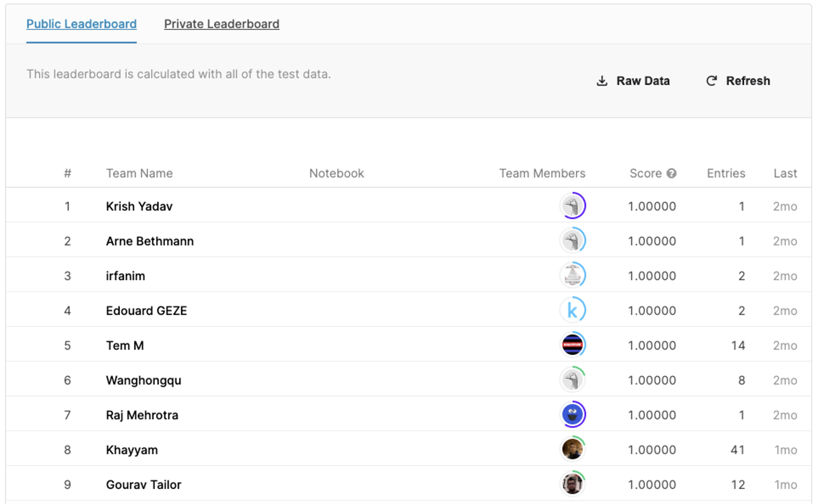This screenshot has width=816, height=504.
Task: Refresh the leaderboard
Action: [x=738, y=81]
